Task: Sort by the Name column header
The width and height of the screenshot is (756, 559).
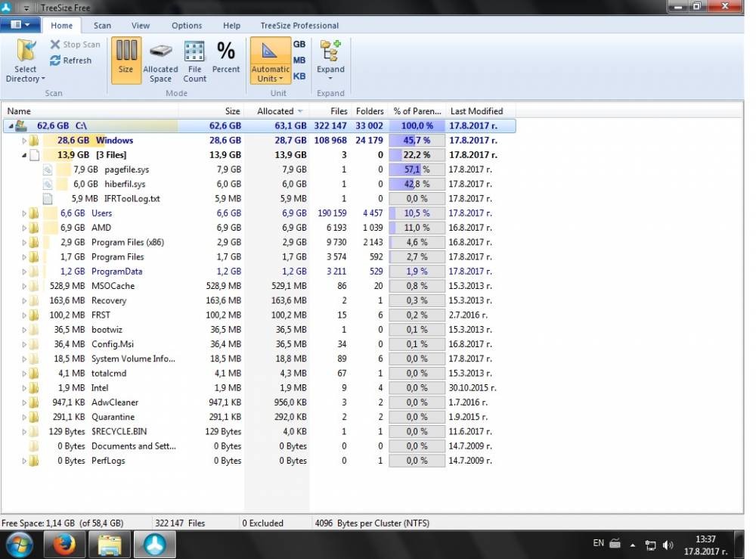Action: [x=91, y=111]
